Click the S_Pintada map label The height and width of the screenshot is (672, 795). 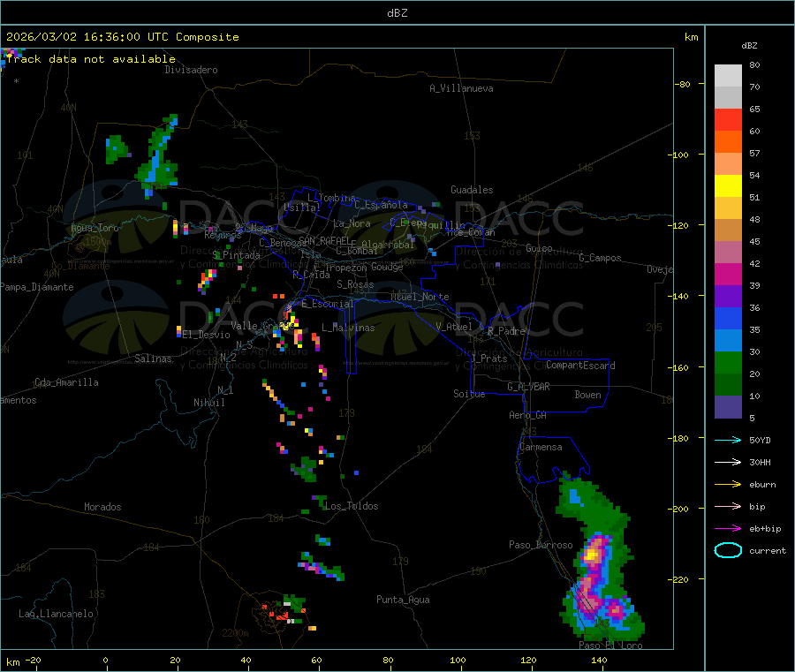click(x=236, y=255)
